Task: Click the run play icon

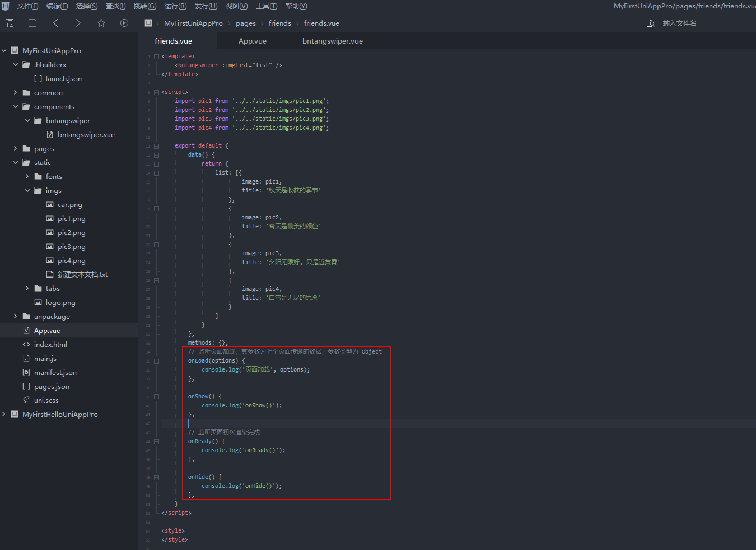Action: [x=124, y=23]
